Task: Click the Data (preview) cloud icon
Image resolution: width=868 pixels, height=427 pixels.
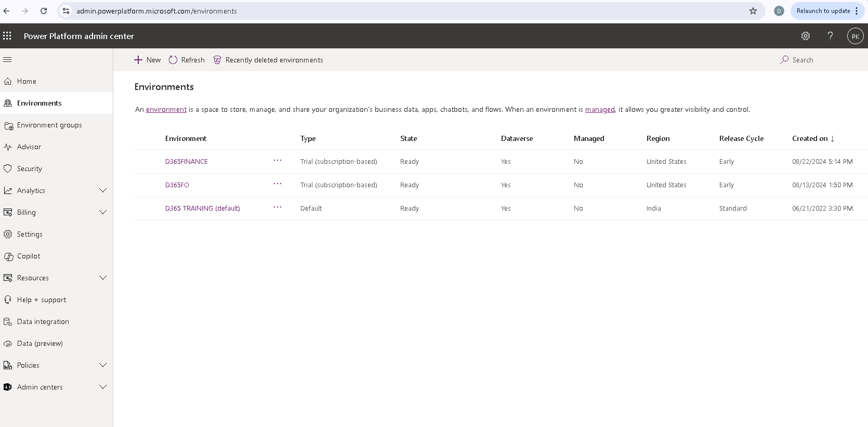Action: (8, 344)
